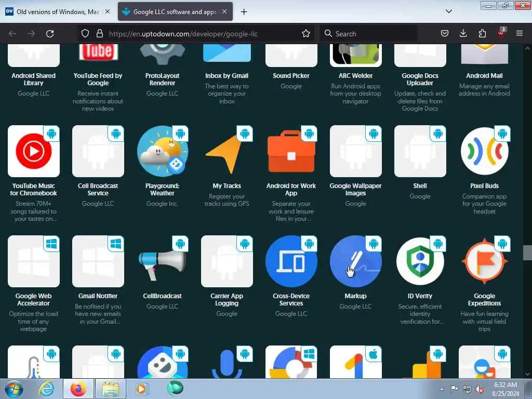Open the YouTube Feed by Google link

tap(98, 79)
